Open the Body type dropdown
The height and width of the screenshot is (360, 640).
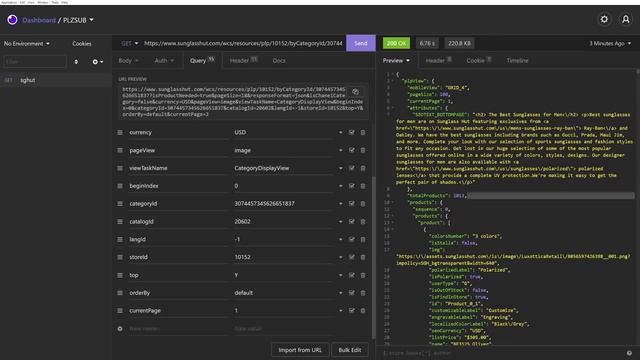click(x=128, y=60)
